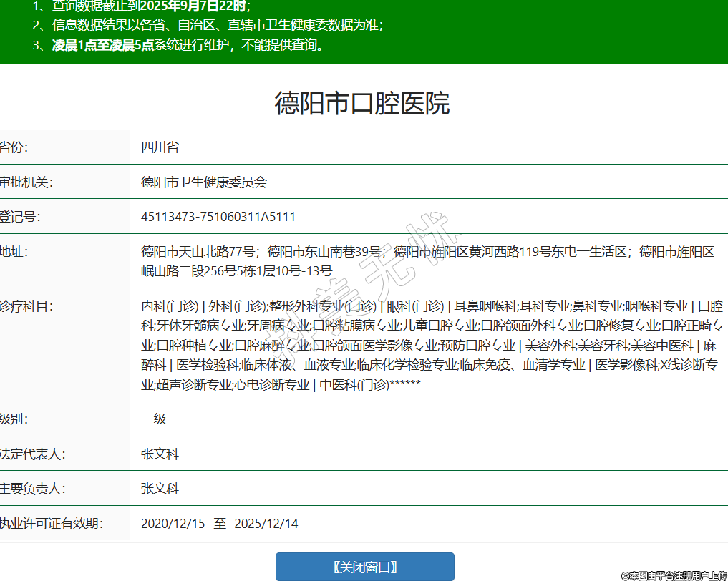Click registration number 45113473-751060311A5111
728x581 pixels.
[218, 217]
